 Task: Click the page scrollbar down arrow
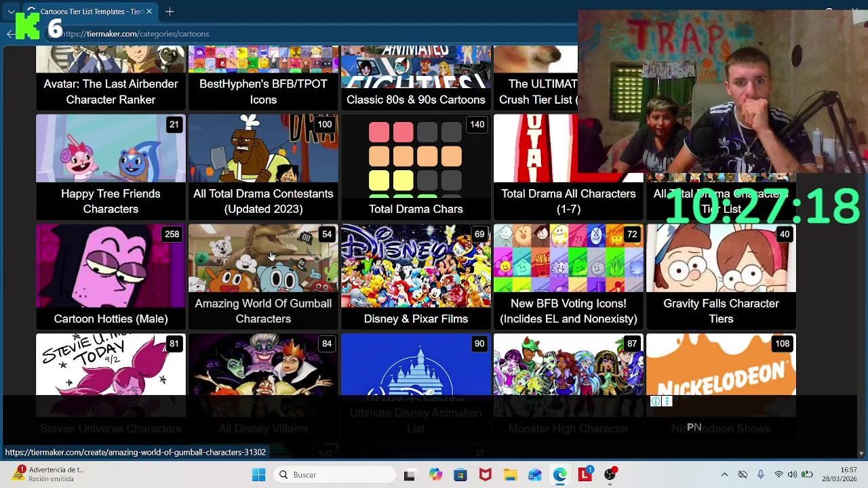[861, 453]
